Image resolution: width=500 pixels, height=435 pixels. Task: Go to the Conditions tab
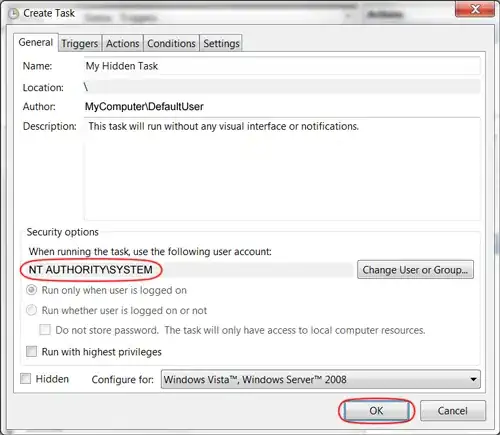click(x=171, y=43)
